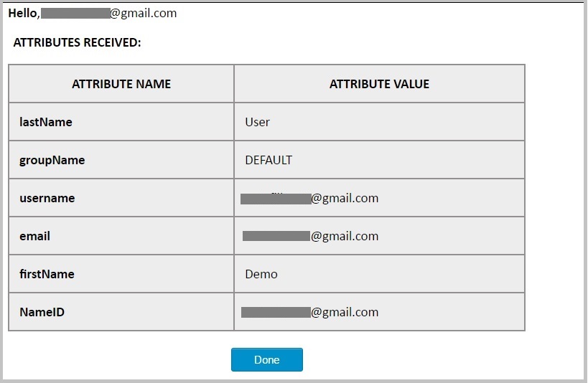Click the User value cell

(x=379, y=122)
